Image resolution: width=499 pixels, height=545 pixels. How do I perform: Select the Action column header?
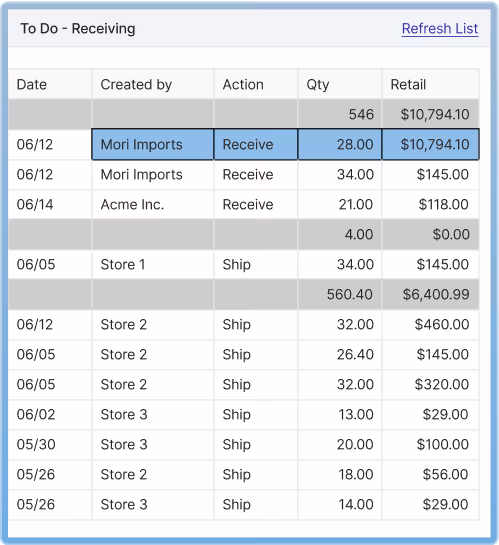pyautogui.click(x=256, y=84)
